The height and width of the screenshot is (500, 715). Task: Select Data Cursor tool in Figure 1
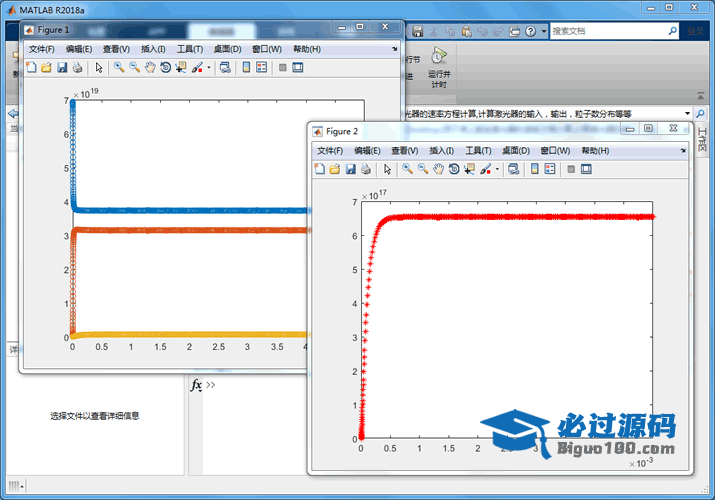point(181,68)
